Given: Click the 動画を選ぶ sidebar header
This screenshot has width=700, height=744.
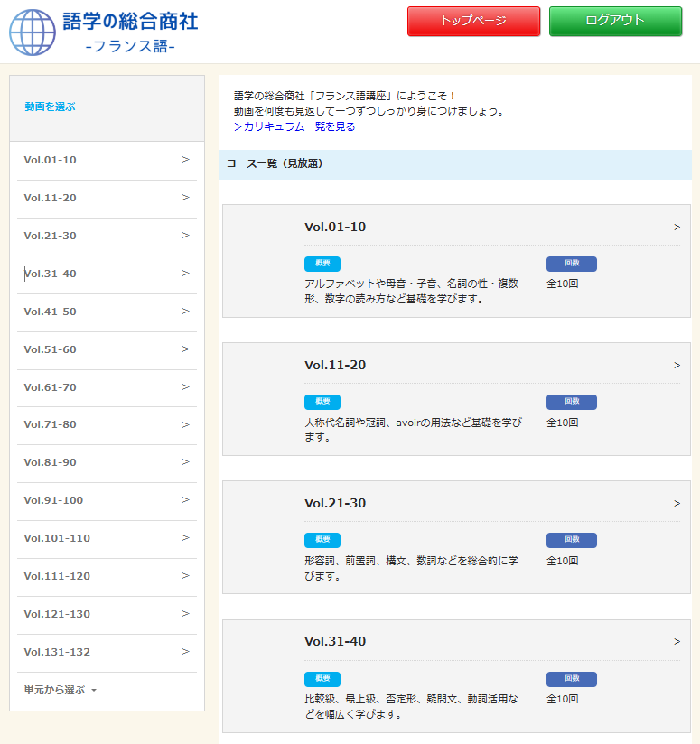Looking at the screenshot, I should tap(51, 107).
